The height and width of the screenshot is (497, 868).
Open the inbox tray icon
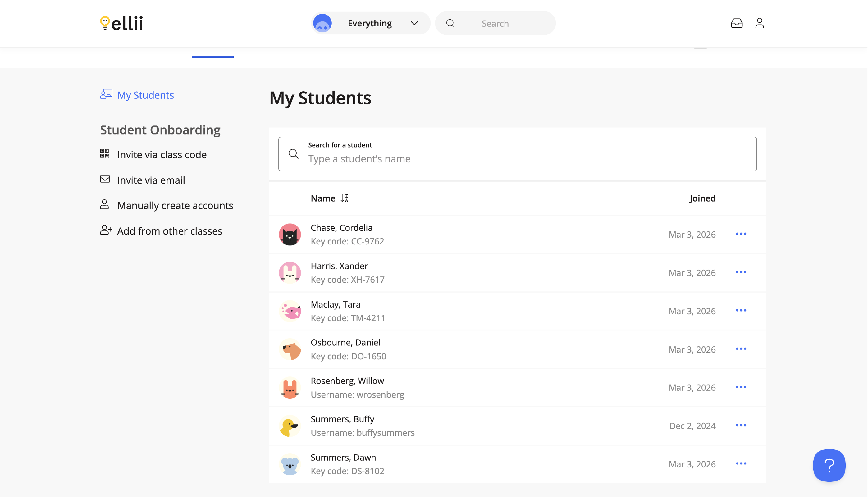point(737,23)
